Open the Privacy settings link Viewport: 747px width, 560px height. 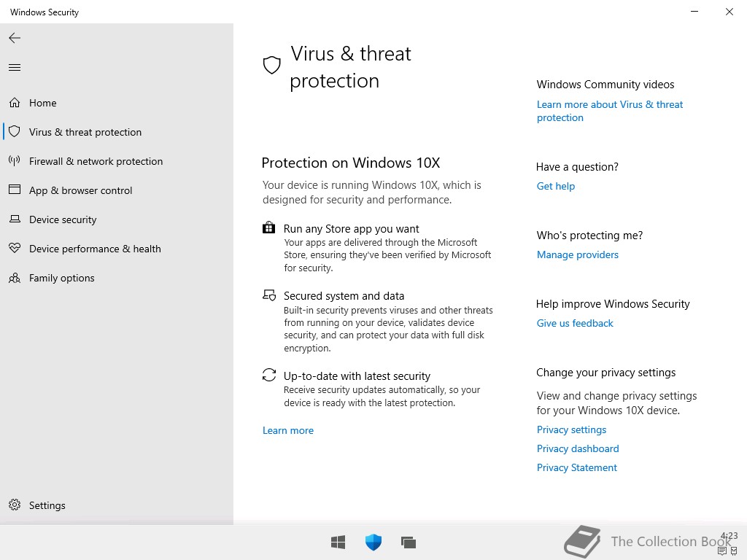pyautogui.click(x=572, y=430)
